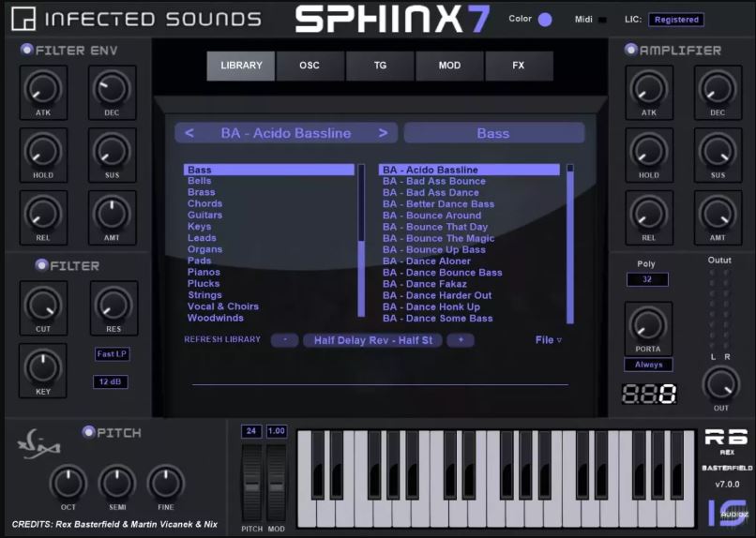Screen dimensions: 756x538
Task: Click the Amplifier SUS knob
Action: coord(718,151)
